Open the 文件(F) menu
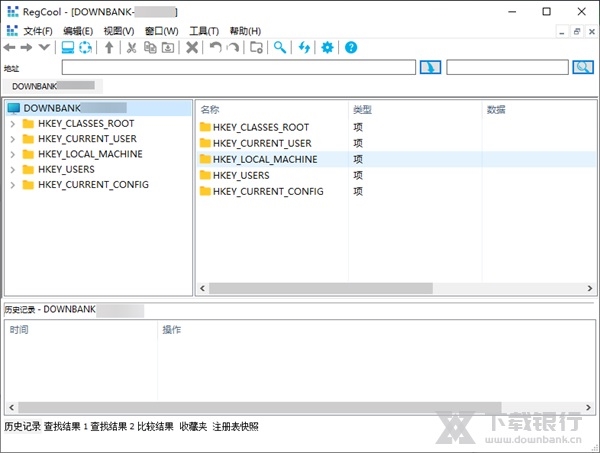The height and width of the screenshot is (453, 600). pos(38,31)
